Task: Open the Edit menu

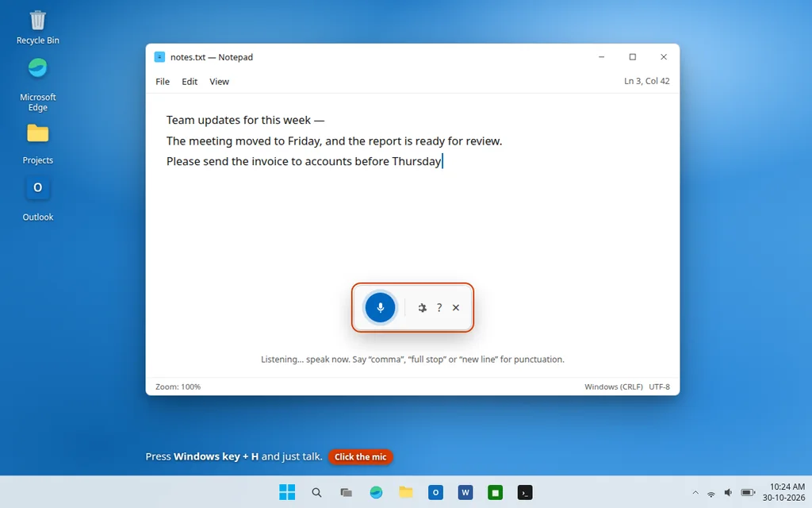Action: tap(190, 82)
